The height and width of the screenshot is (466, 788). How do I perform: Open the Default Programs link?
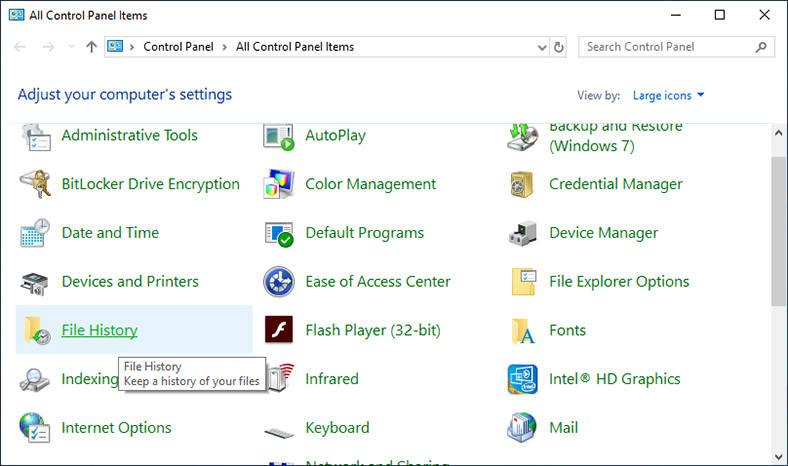(365, 233)
